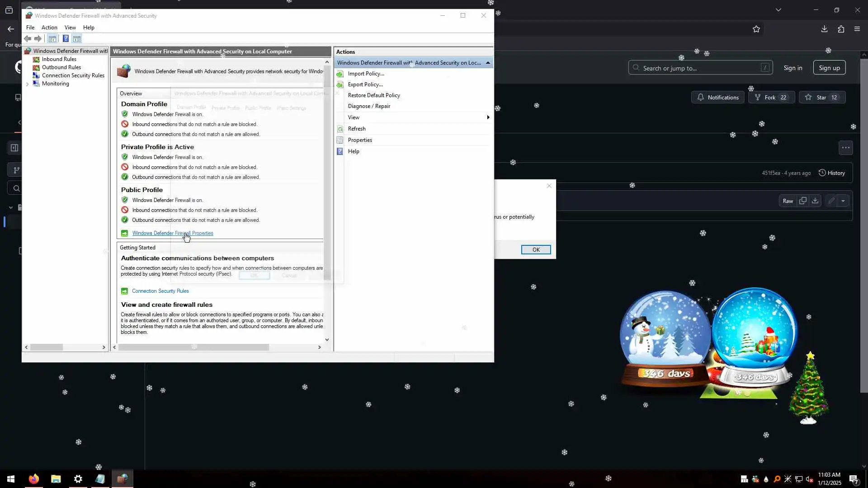Expand the View submenu arrow

pyautogui.click(x=488, y=117)
